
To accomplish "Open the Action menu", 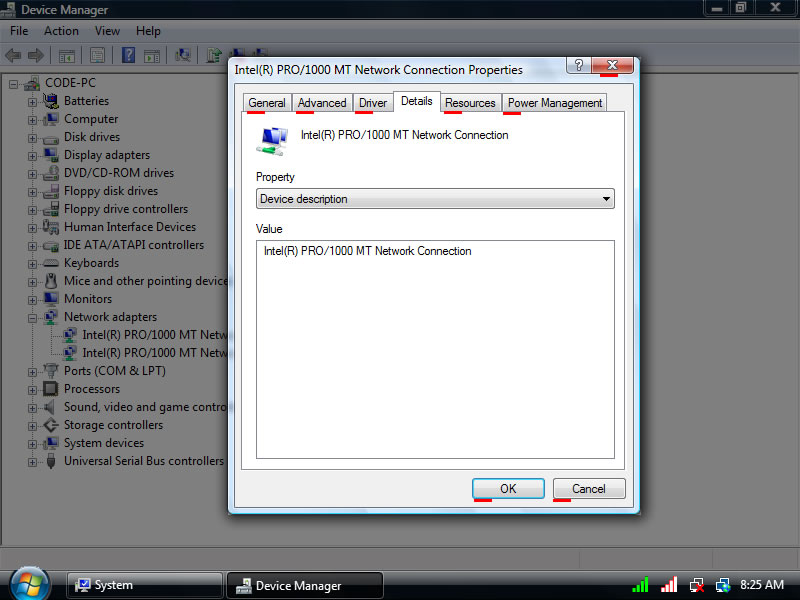I will (61, 31).
